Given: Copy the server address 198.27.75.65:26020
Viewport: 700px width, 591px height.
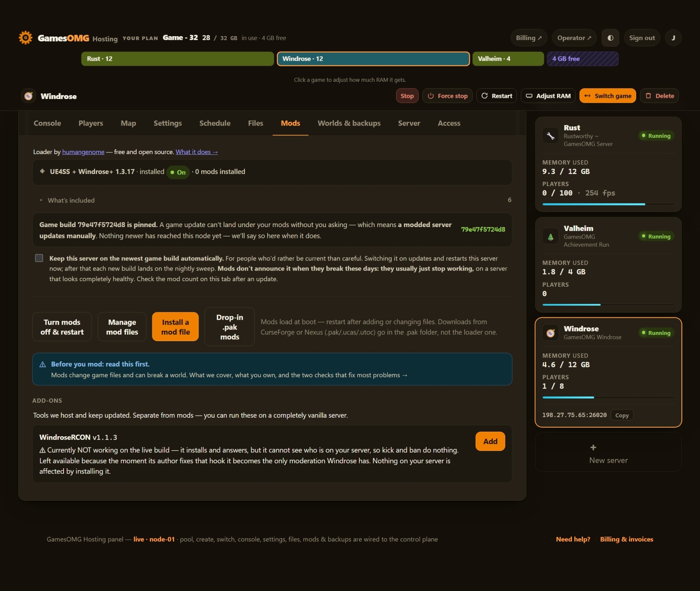Looking at the screenshot, I should coord(622,415).
